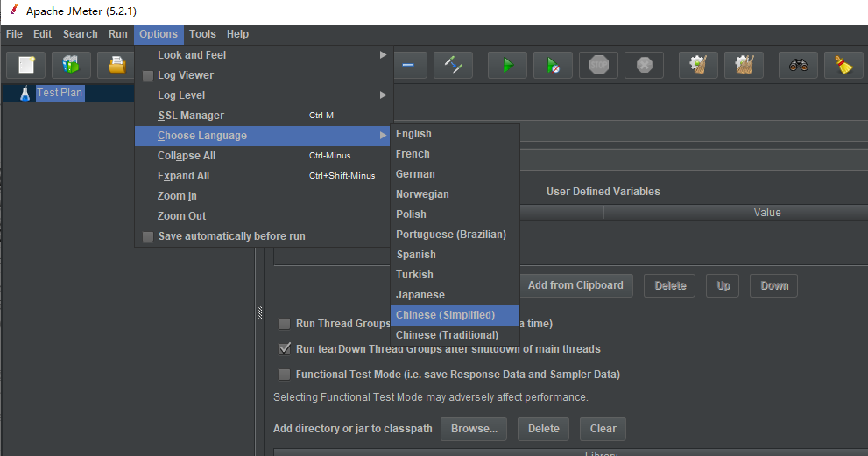
Task: Open the Help menu
Action: (237, 34)
